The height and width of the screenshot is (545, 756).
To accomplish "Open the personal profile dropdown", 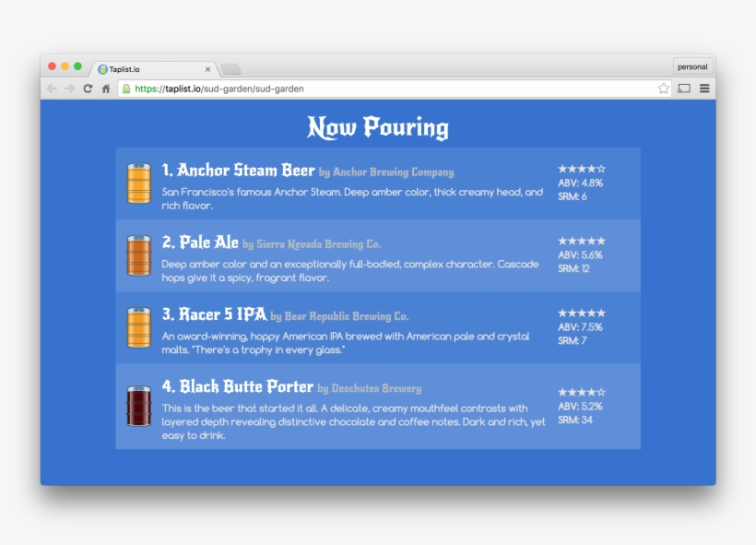I will (692, 66).
